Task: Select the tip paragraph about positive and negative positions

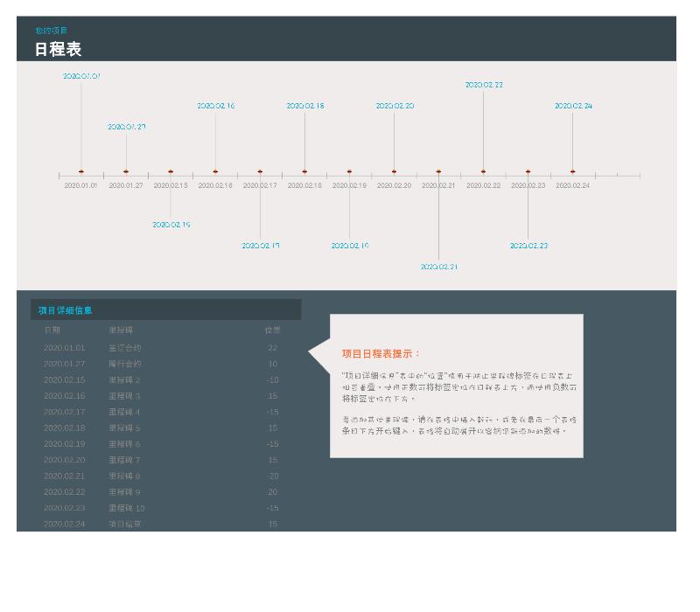Action: tap(459, 387)
